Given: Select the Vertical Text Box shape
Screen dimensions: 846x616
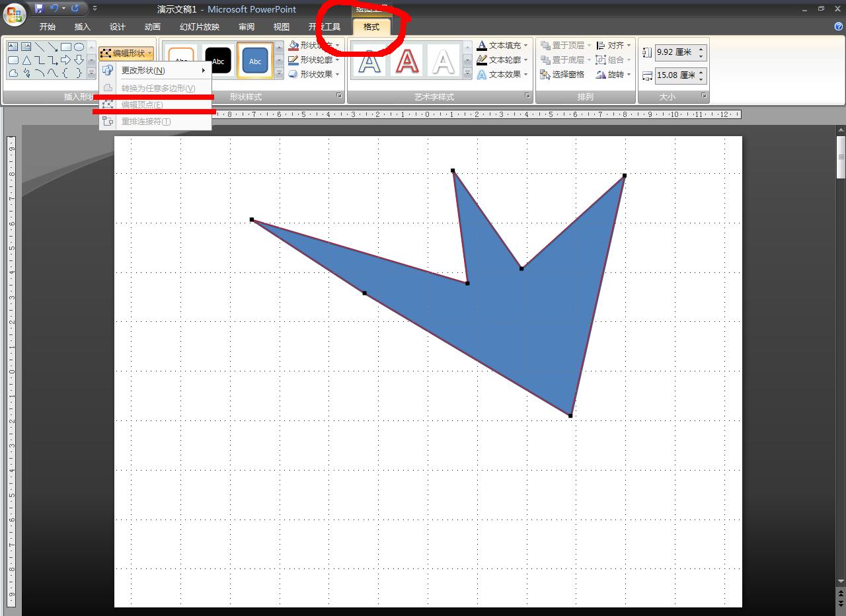Looking at the screenshot, I should [x=26, y=47].
